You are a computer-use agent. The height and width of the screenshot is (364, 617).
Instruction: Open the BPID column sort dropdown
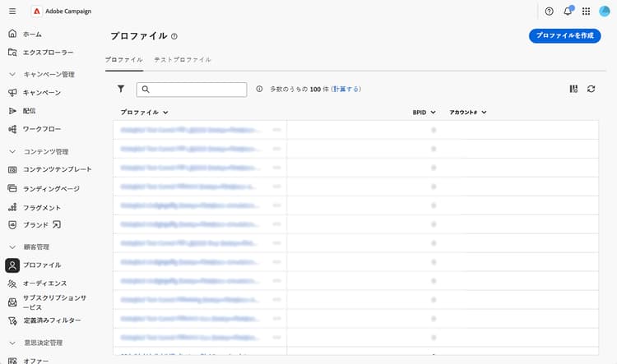coord(434,113)
